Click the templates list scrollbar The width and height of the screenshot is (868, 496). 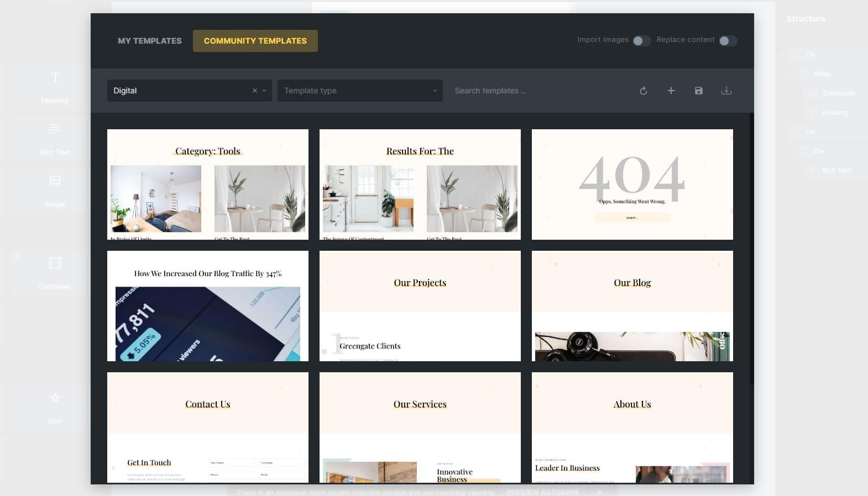[x=751, y=249]
